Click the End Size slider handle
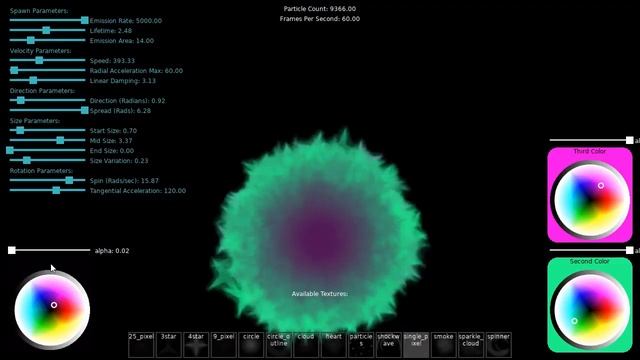640x360 pixels. (10, 150)
